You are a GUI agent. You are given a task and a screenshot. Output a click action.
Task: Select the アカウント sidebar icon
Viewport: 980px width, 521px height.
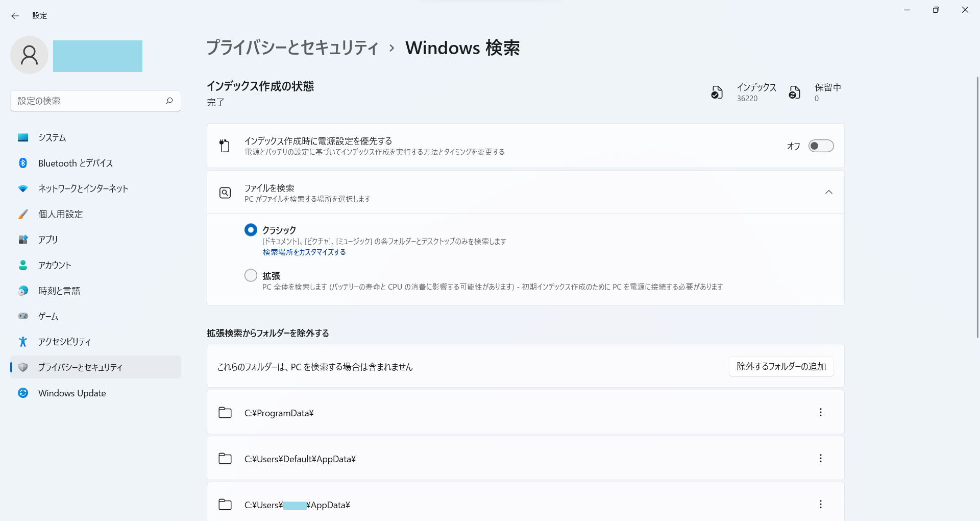(x=23, y=265)
